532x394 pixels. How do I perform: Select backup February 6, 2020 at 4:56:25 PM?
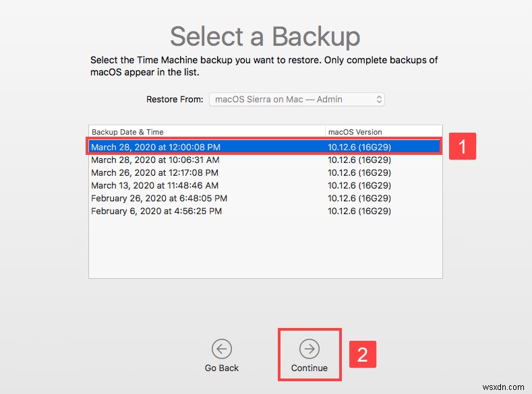click(265, 211)
